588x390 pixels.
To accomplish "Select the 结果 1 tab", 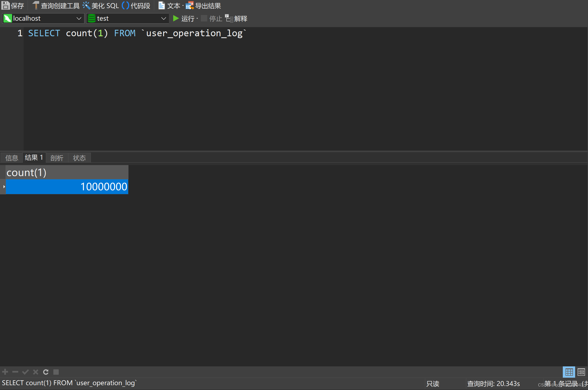I will click(34, 158).
